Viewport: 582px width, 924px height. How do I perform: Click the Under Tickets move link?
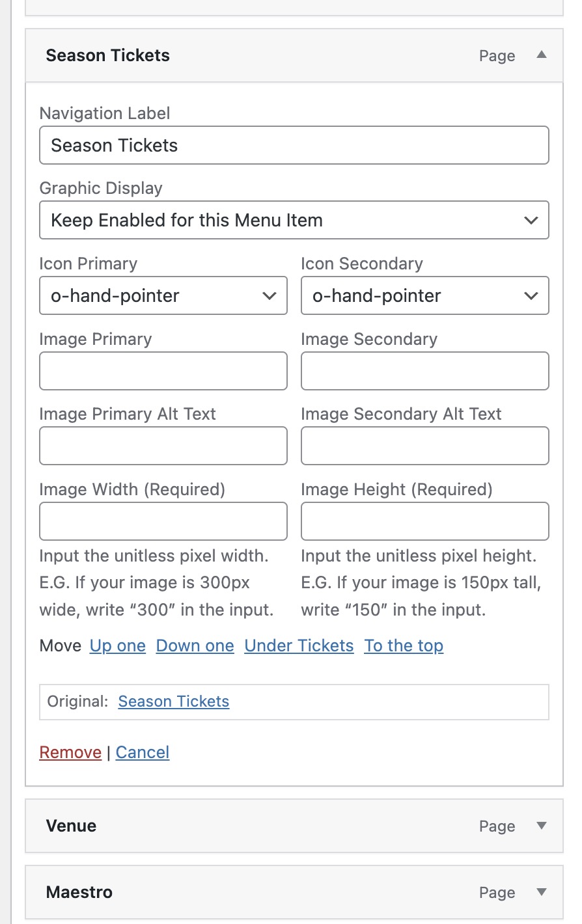pos(299,646)
